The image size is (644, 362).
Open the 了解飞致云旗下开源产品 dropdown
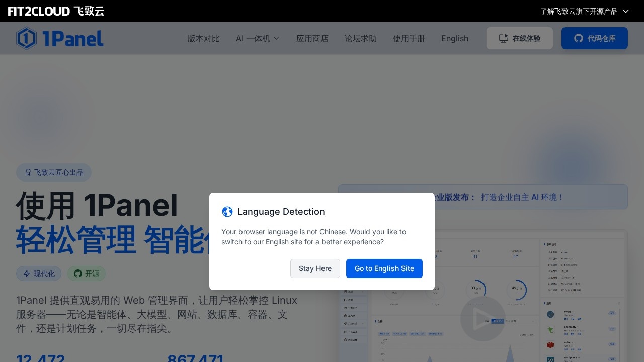tap(585, 11)
